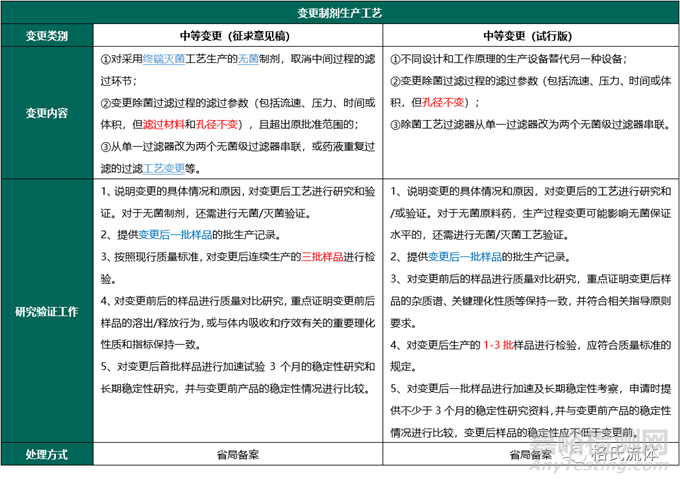Click 省局备案 cell in trial column
680x483 pixels.
click(530, 454)
